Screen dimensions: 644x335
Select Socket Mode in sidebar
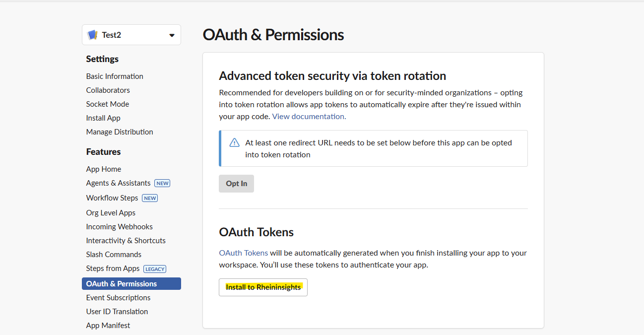(x=107, y=104)
